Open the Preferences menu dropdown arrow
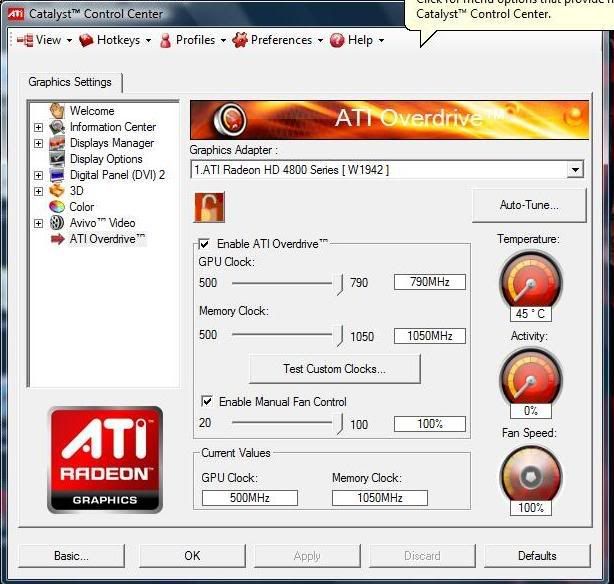Screen dimensions: 614x584 point(320,40)
